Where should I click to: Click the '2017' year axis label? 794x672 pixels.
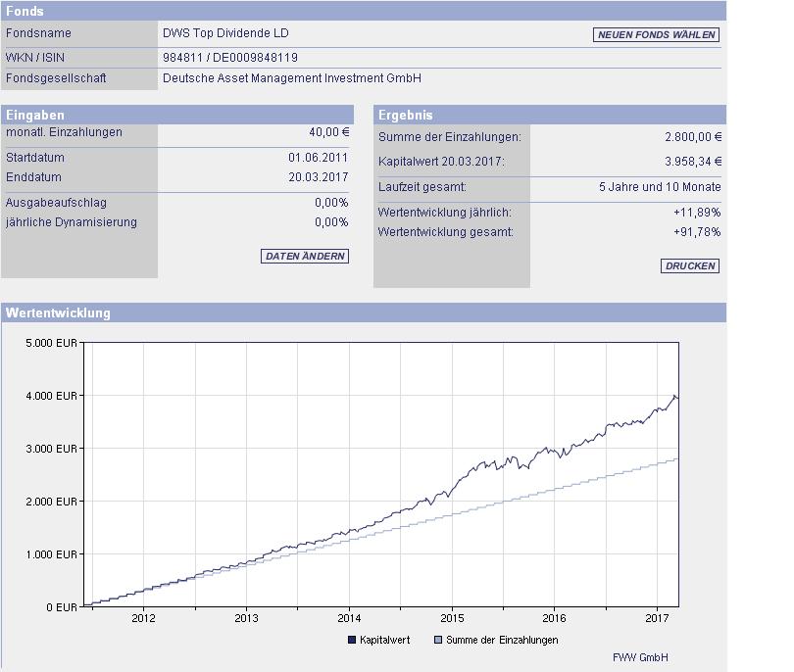click(x=657, y=618)
